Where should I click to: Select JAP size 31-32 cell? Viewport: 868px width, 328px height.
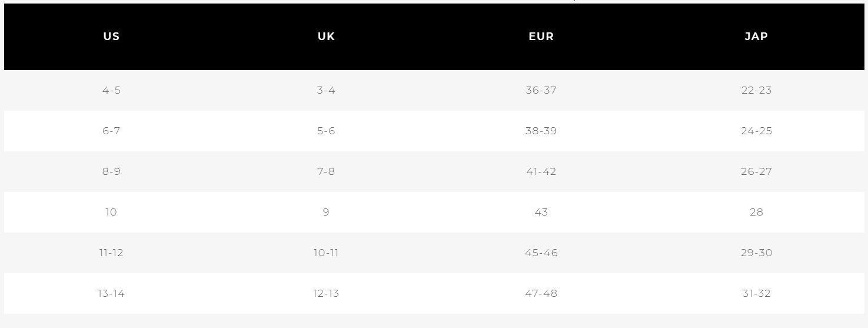(x=756, y=294)
